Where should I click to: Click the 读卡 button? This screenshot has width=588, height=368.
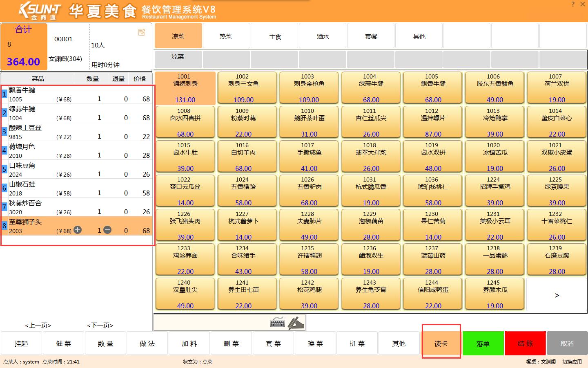pyautogui.click(x=441, y=343)
